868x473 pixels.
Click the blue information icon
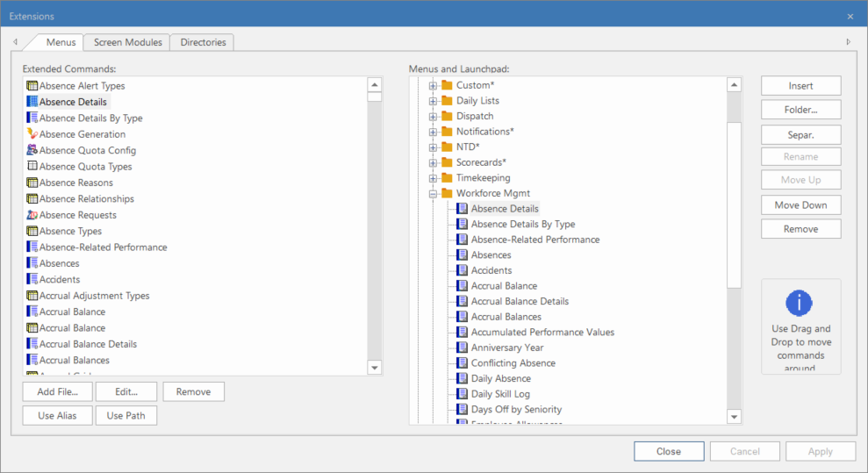pyautogui.click(x=799, y=303)
